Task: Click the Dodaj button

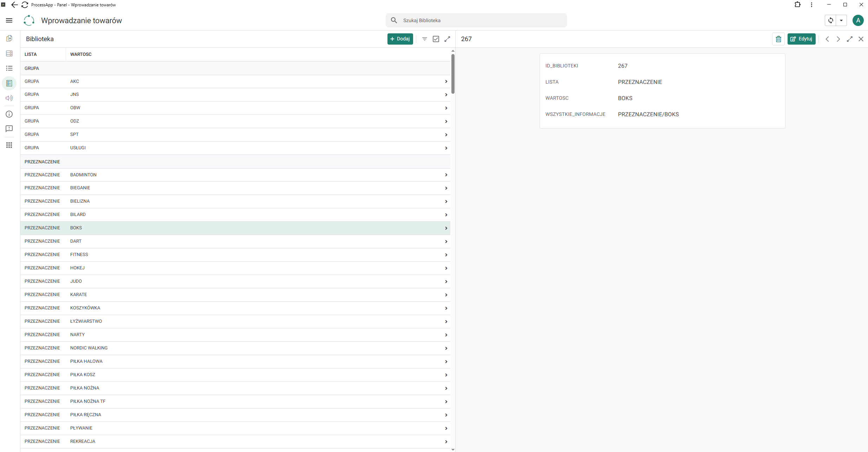Action: (x=400, y=39)
